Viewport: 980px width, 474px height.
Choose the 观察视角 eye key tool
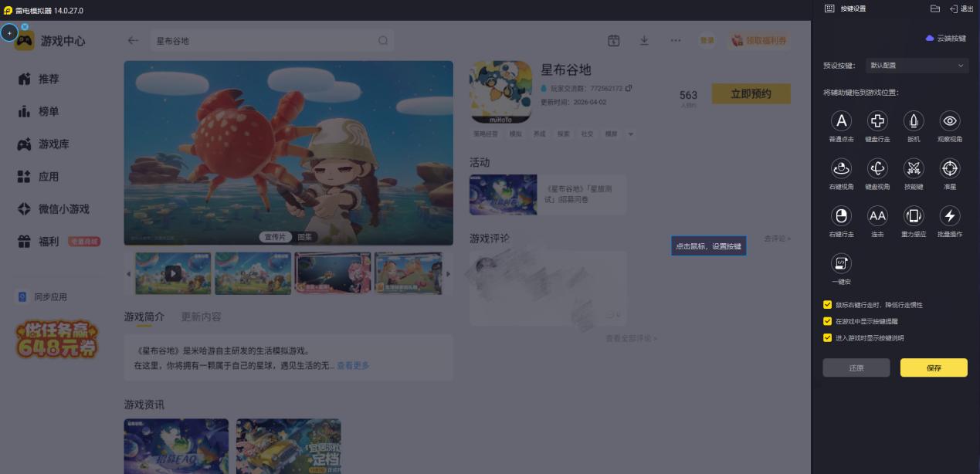pyautogui.click(x=950, y=121)
